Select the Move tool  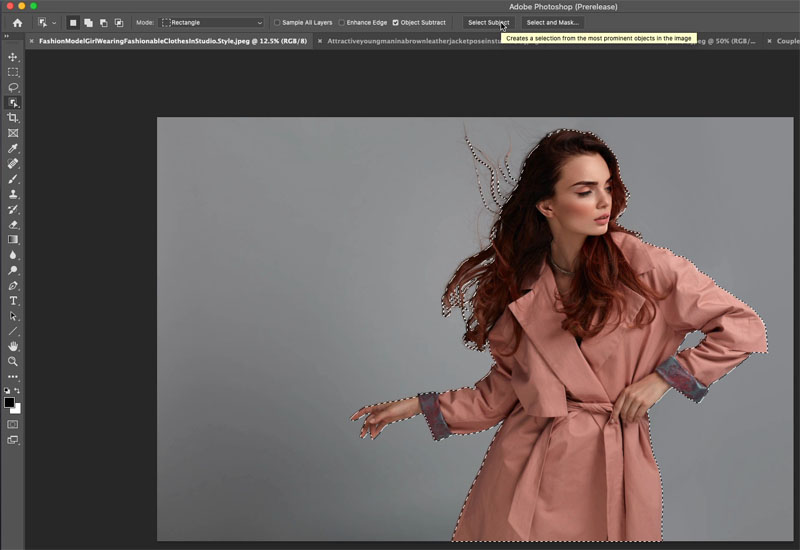tap(13, 57)
